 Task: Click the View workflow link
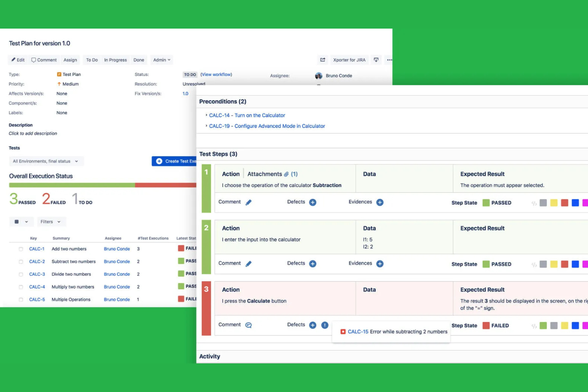click(216, 74)
